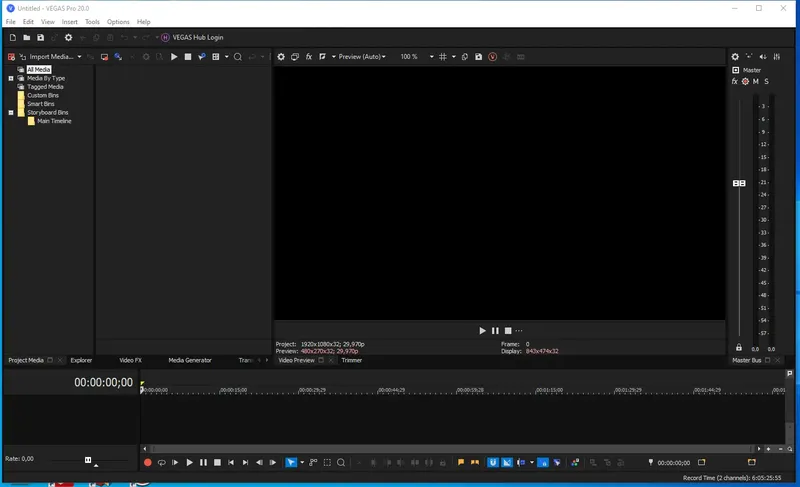Screen dimensions: 800x487
Task: Open Master Bus audio properties gear
Action: pos(735,57)
